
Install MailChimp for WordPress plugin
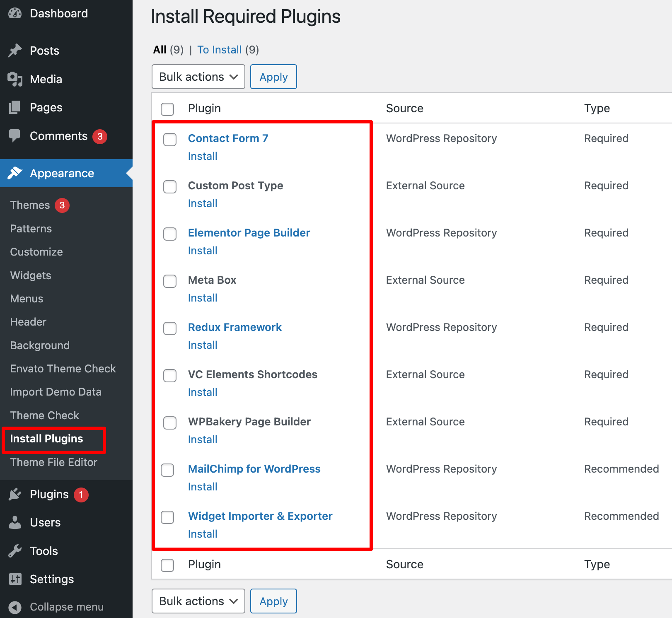click(x=203, y=487)
